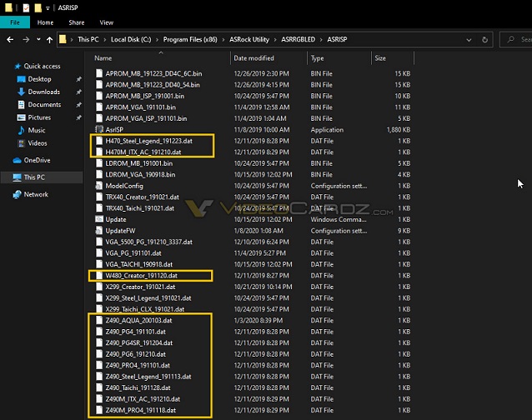The image size is (532, 420).
Task: Switch to the Share ribbon tab
Action: click(77, 22)
